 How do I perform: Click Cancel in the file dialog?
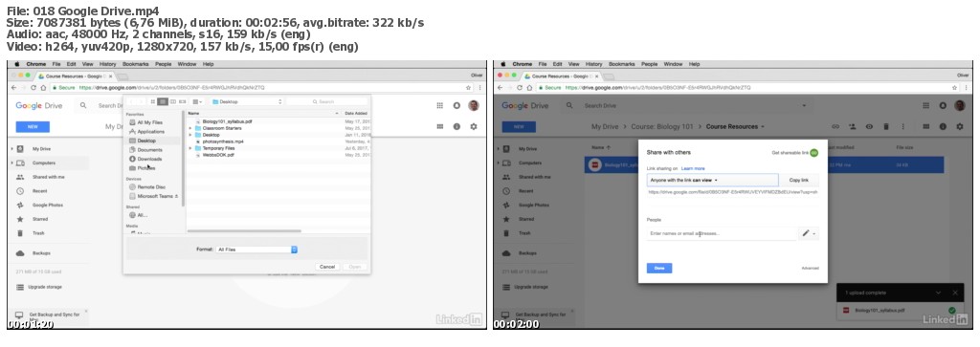327,267
